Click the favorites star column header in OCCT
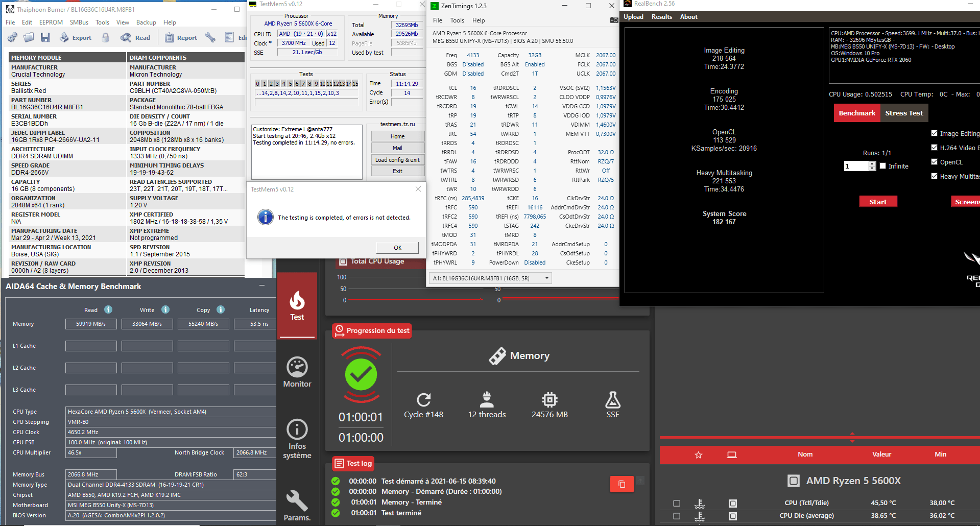Viewport: 980px width, 526px height. point(699,455)
